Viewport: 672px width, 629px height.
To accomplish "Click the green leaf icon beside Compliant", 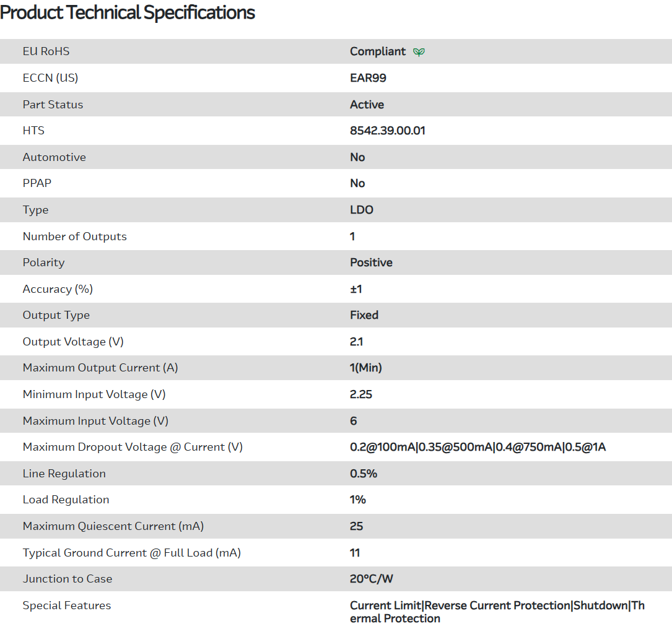I will pos(419,52).
